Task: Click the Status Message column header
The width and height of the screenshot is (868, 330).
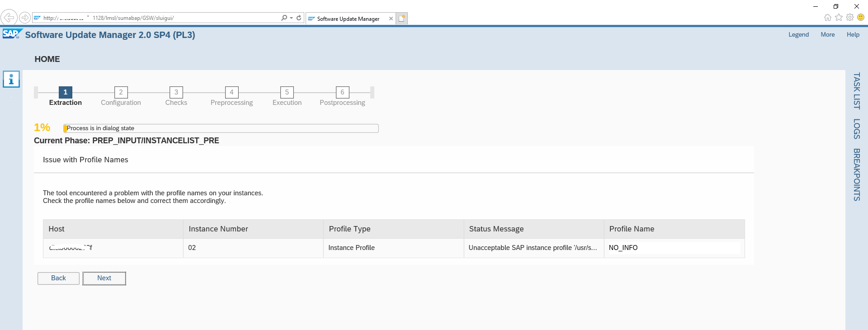Action: coord(534,229)
